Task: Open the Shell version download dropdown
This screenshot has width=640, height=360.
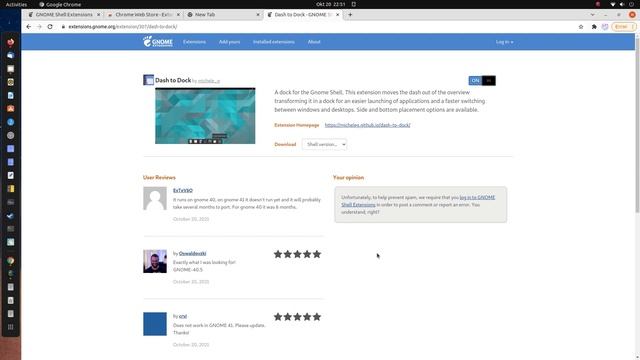Action: click(x=324, y=144)
